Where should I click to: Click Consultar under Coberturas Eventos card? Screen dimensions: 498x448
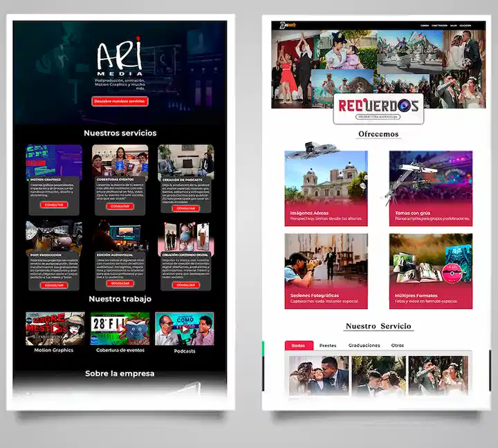(x=120, y=207)
